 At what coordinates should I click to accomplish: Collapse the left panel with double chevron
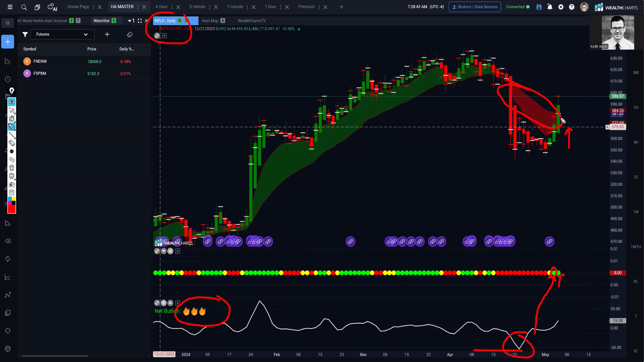(x=8, y=23)
